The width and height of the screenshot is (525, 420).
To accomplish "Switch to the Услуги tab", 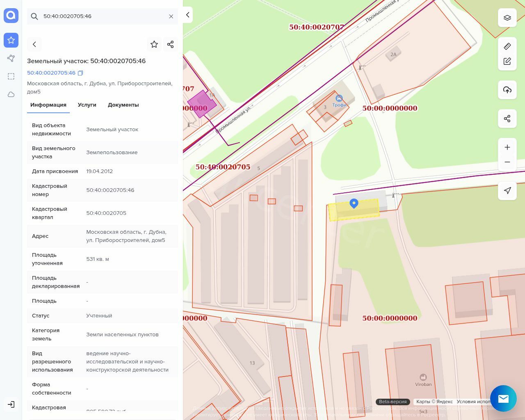I will pyautogui.click(x=87, y=105).
